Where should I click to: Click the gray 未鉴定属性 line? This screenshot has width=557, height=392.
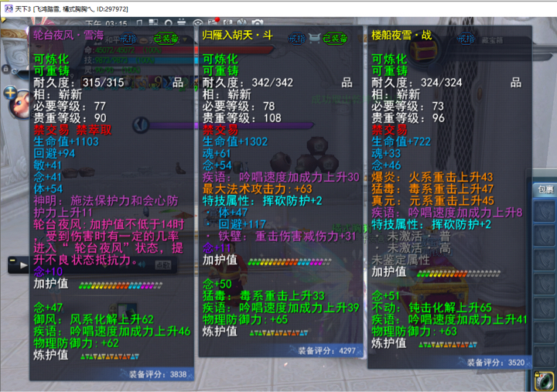pos(401,260)
